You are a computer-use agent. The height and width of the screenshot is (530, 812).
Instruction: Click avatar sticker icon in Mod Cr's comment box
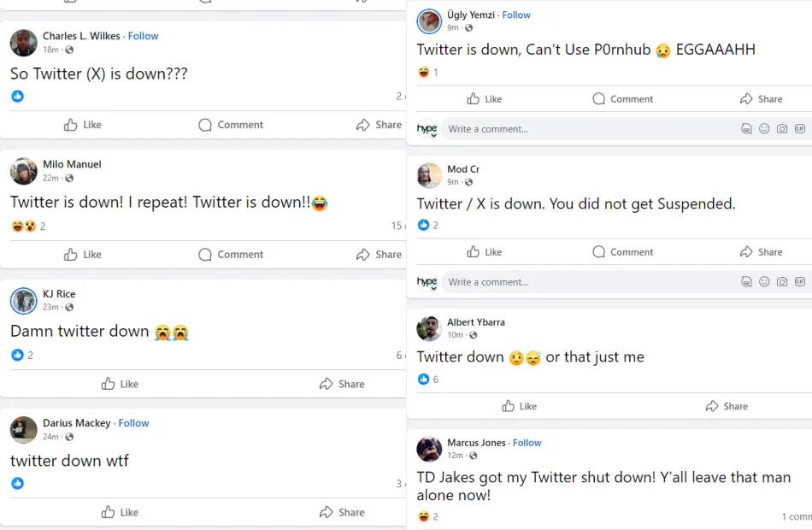[746, 282]
